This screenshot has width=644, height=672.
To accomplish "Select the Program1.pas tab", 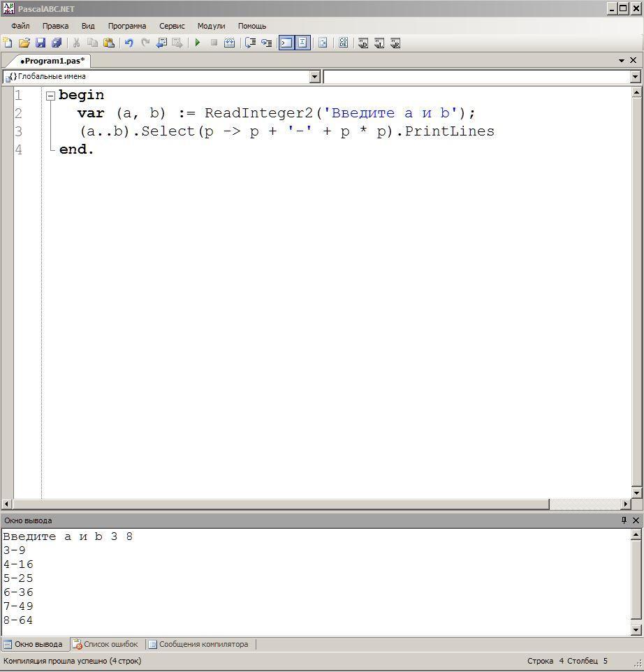I will tap(52, 61).
